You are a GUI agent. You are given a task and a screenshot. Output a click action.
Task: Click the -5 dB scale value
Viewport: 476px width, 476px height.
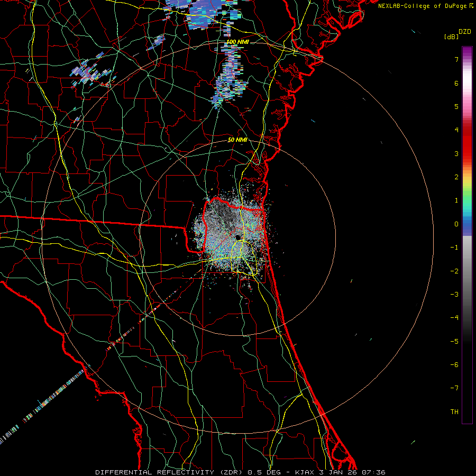pyautogui.click(x=454, y=341)
